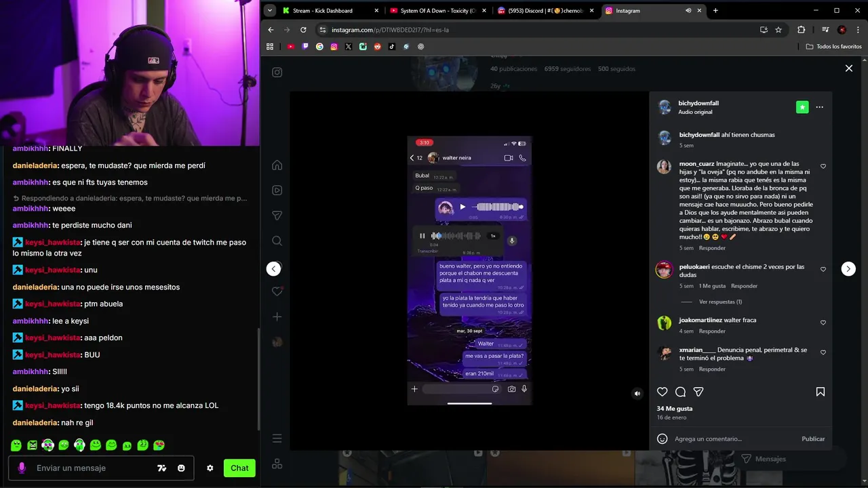Click microphone icon in Kick chat input
The width and height of the screenshot is (868, 488).
(22, 468)
